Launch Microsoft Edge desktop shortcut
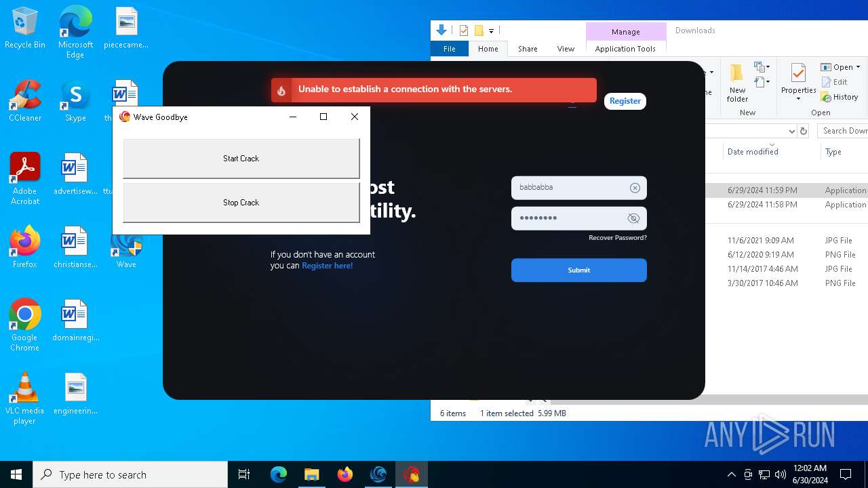868x488 pixels. (x=75, y=33)
